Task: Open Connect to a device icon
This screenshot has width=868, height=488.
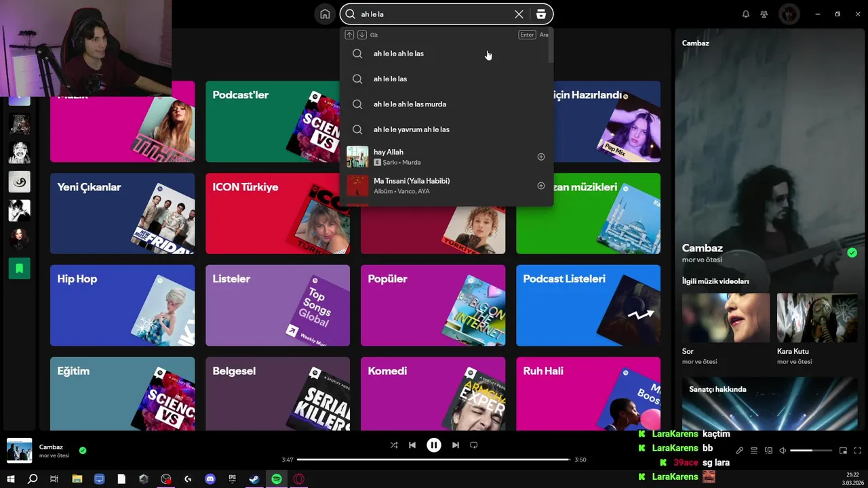Action: point(768,451)
